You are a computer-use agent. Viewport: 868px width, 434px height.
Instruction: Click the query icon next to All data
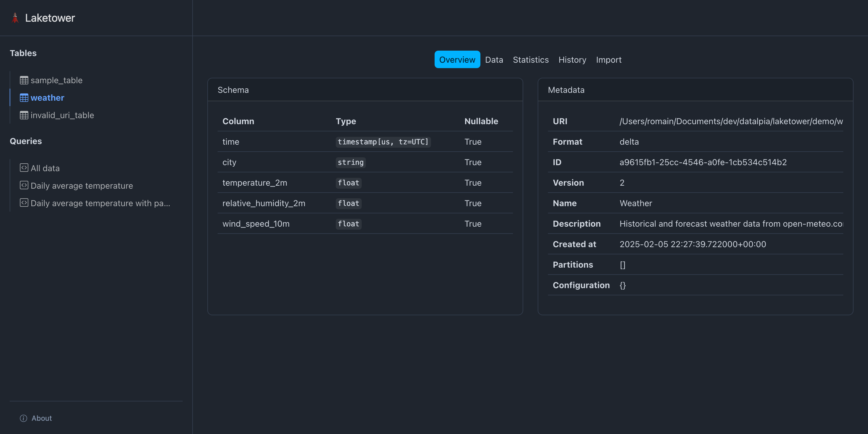[x=24, y=168]
